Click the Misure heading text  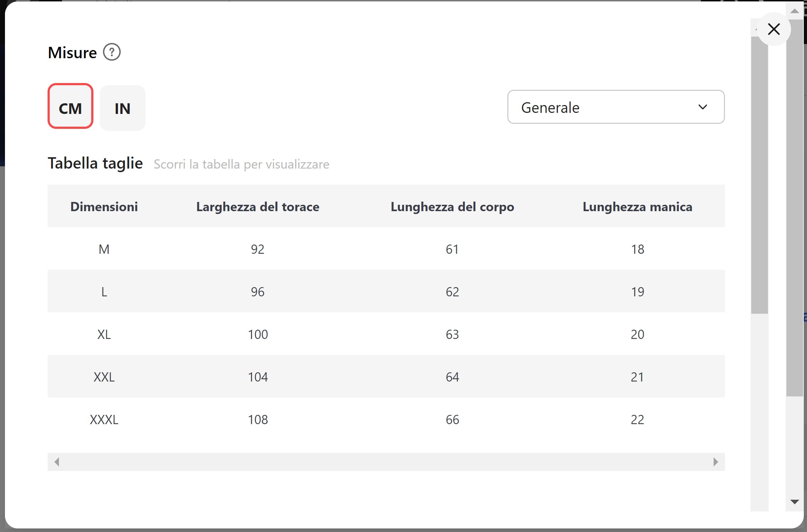(72, 53)
